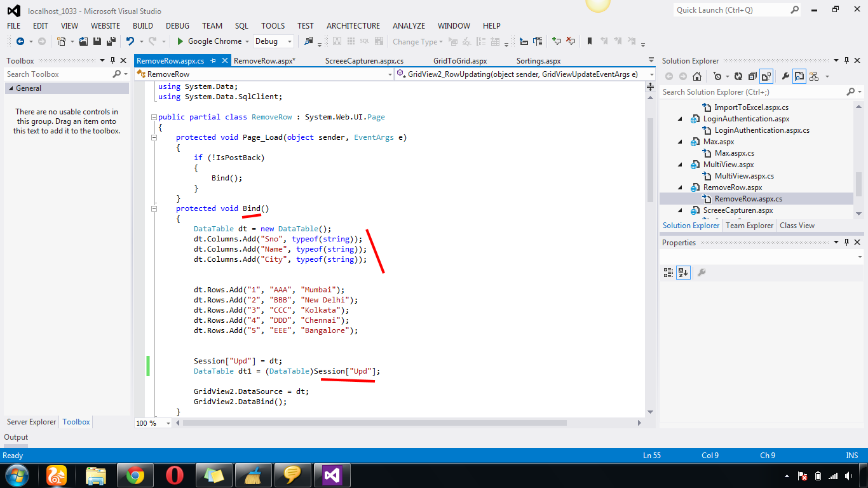The width and height of the screenshot is (868, 488).
Task: Collapse all items in Solution Explorer
Action: pyautogui.click(x=752, y=76)
